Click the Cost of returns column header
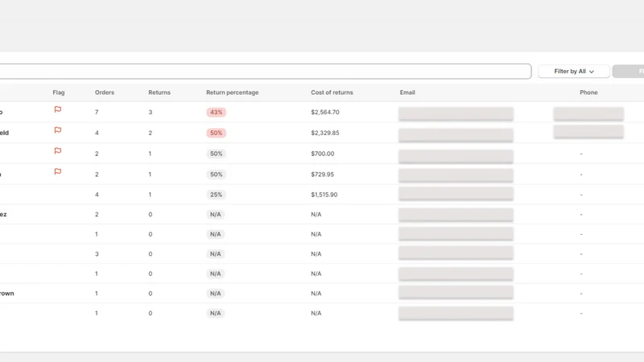644x362 pixels. pyautogui.click(x=332, y=93)
